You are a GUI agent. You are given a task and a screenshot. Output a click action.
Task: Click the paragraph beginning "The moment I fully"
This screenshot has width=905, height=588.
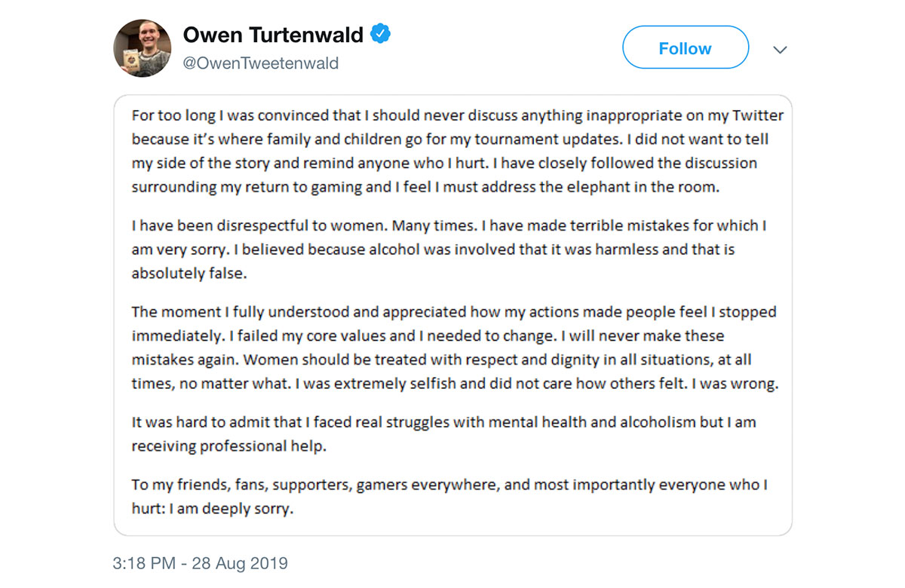point(456,347)
